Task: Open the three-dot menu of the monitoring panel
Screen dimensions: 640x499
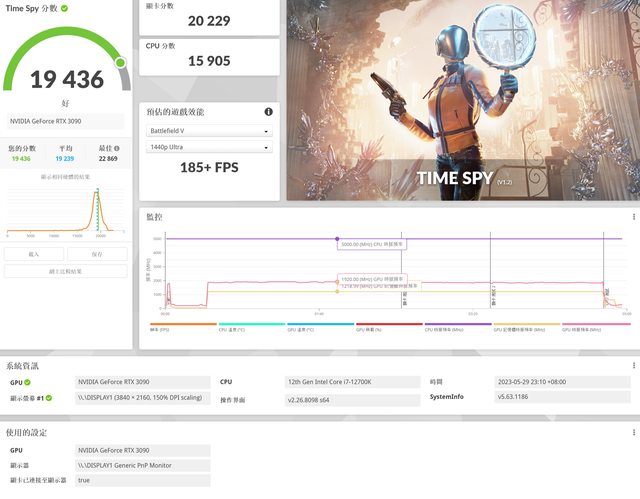Action: 632,216
